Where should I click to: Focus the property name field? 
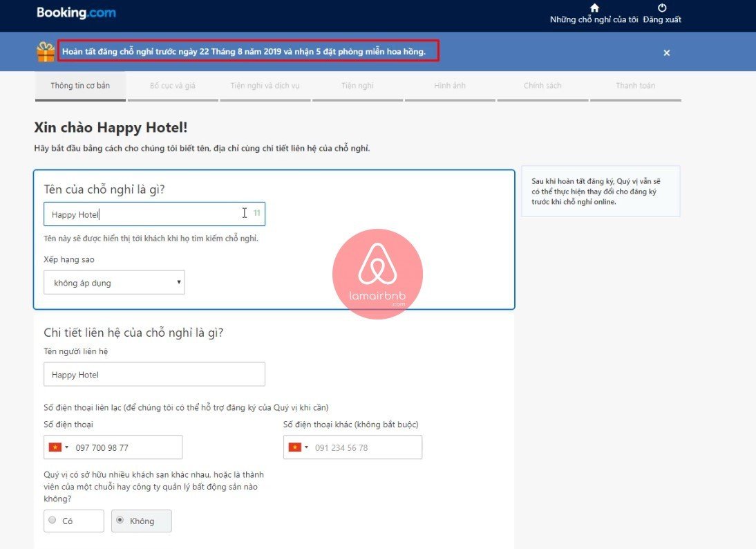pos(154,214)
